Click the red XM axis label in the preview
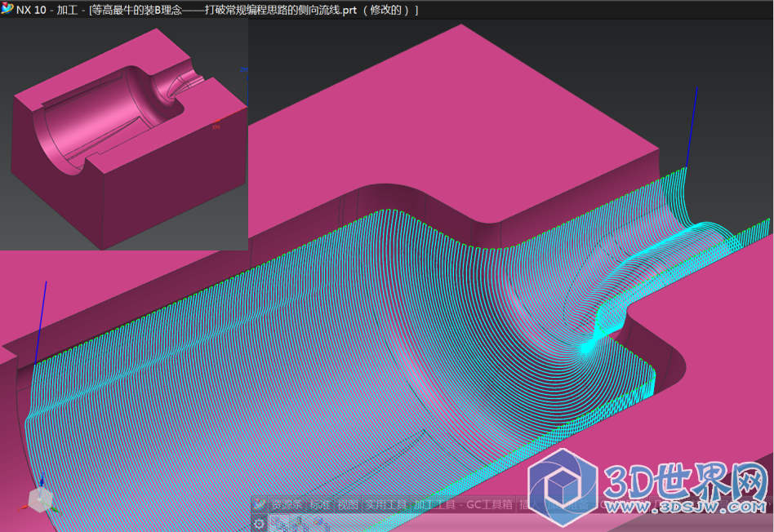This screenshot has width=774, height=532. (x=216, y=126)
